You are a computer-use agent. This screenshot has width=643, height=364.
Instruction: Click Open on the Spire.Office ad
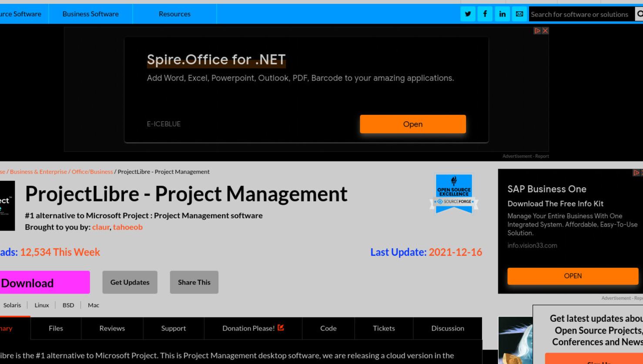pos(413,124)
